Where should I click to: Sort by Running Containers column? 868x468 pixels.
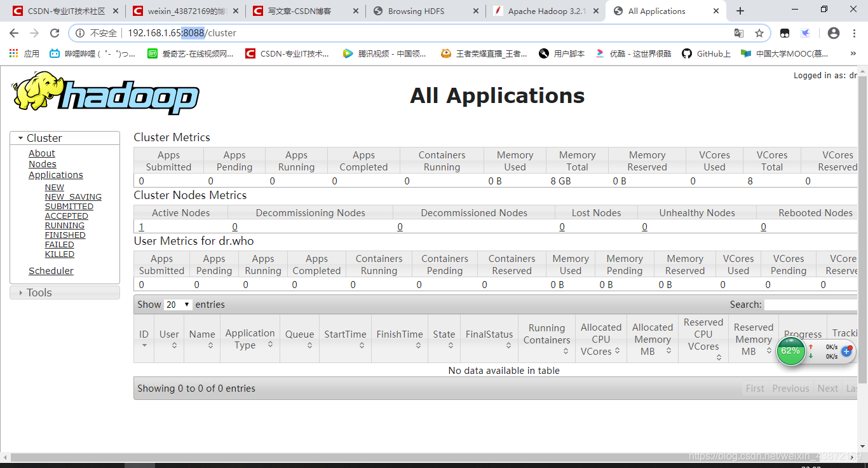pos(546,339)
